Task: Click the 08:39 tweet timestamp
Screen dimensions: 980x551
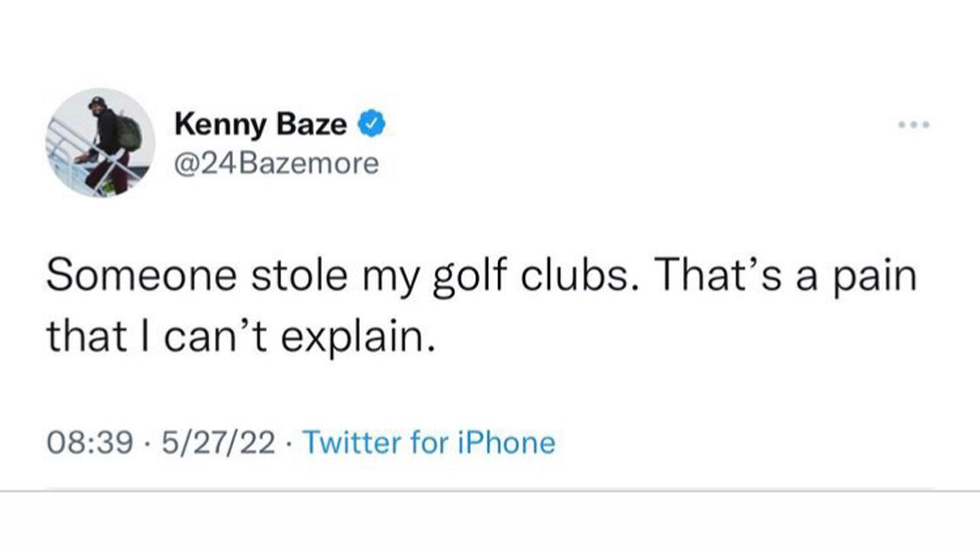Action: [x=89, y=442]
